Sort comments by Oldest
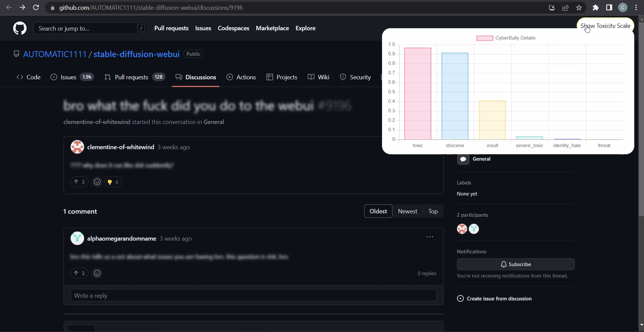Image resolution: width=644 pixels, height=332 pixels. (x=378, y=211)
